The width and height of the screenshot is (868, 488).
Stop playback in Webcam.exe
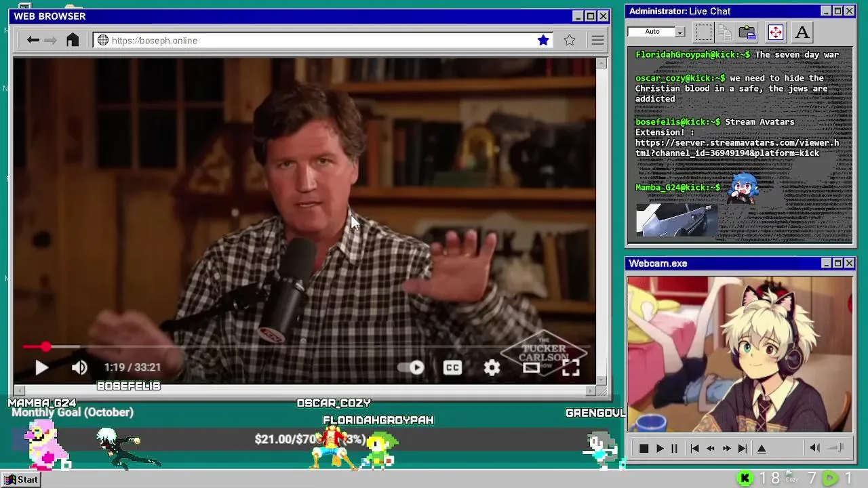click(x=644, y=448)
